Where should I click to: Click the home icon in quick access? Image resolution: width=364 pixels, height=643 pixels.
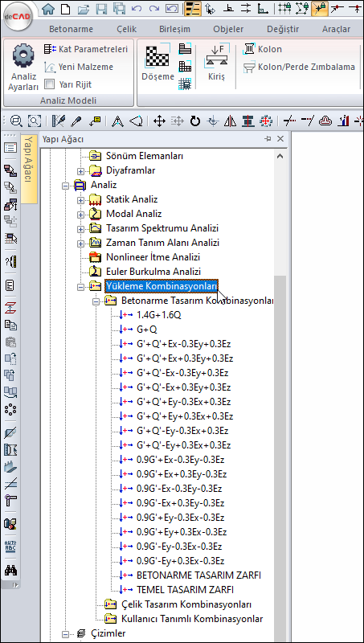coord(48,8)
